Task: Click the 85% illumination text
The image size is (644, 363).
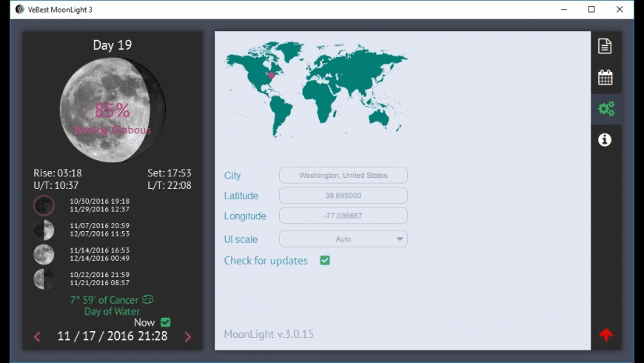Action: click(x=112, y=110)
